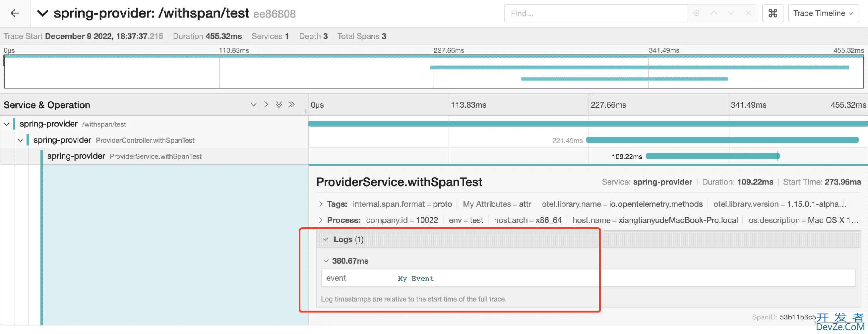Click the root span timeline bar
The width and height of the screenshot is (868, 334).
coord(588,124)
